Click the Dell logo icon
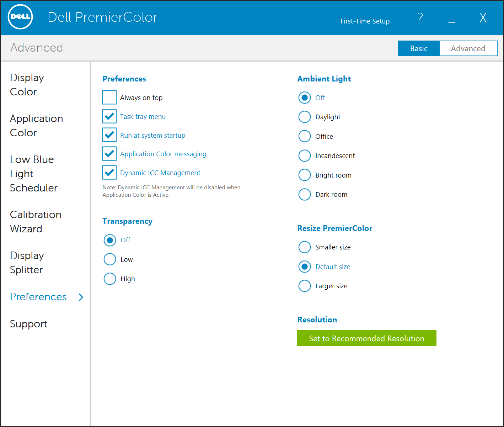The height and width of the screenshot is (427, 504). click(x=20, y=17)
